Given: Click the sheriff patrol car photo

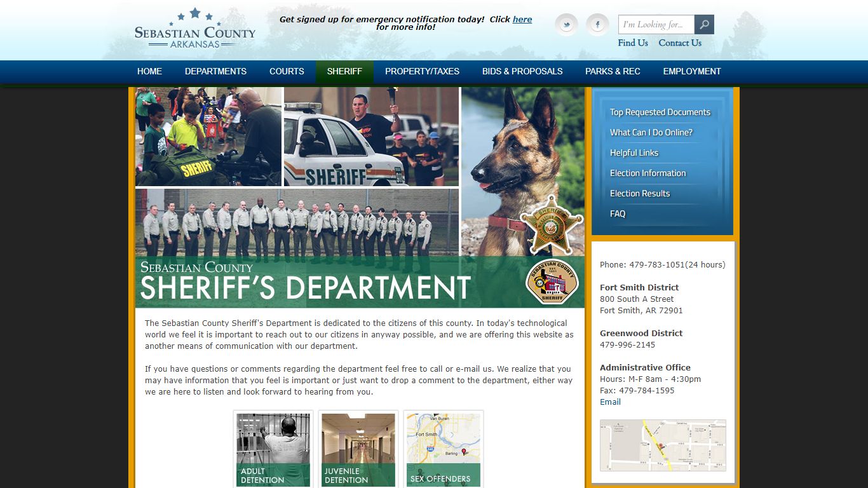Looking at the screenshot, I should (x=371, y=137).
